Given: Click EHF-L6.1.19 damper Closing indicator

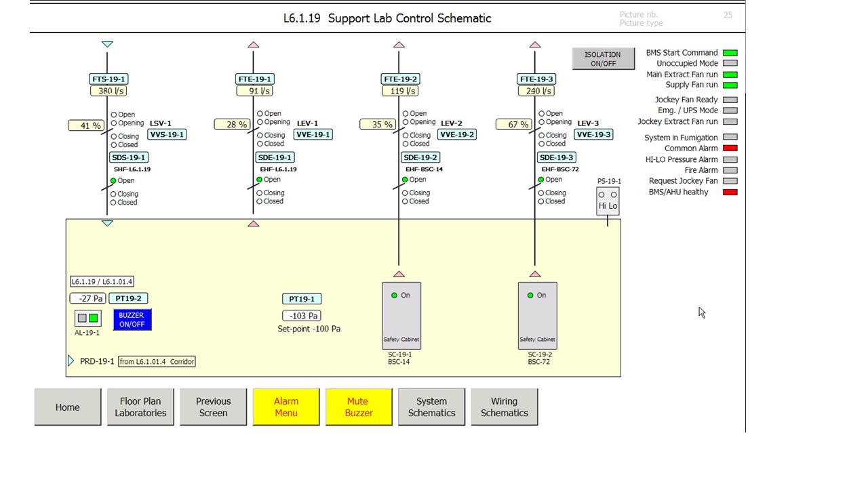Looking at the screenshot, I should (x=260, y=193).
